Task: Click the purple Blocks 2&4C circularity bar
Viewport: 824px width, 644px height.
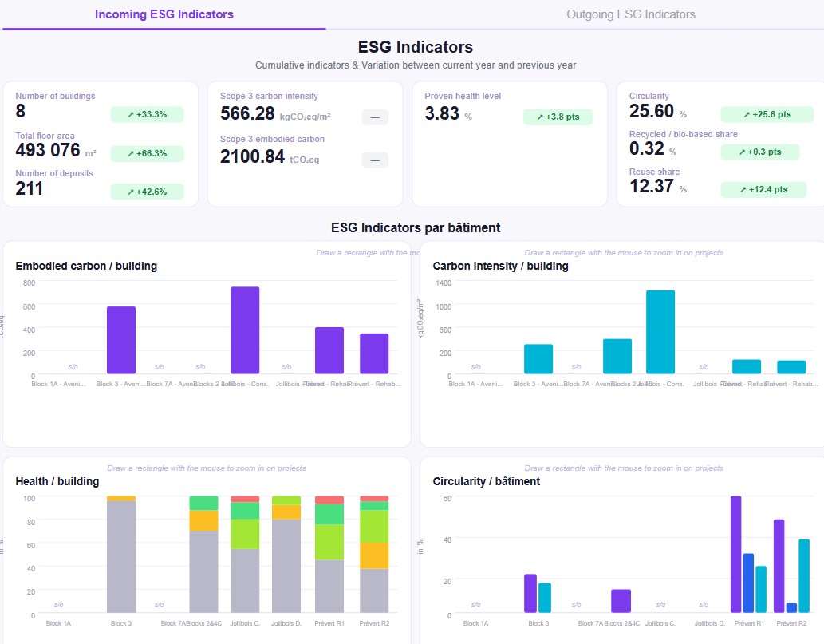Action: point(621,601)
